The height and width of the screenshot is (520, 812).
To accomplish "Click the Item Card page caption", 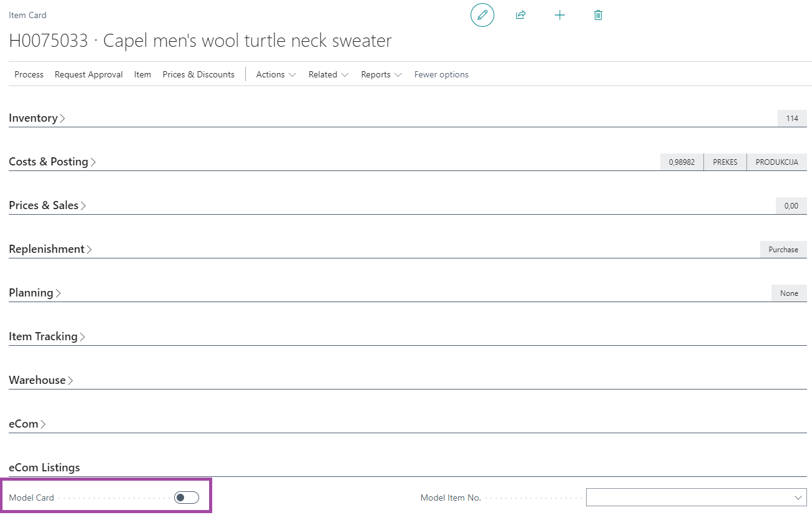I will (x=27, y=15).
